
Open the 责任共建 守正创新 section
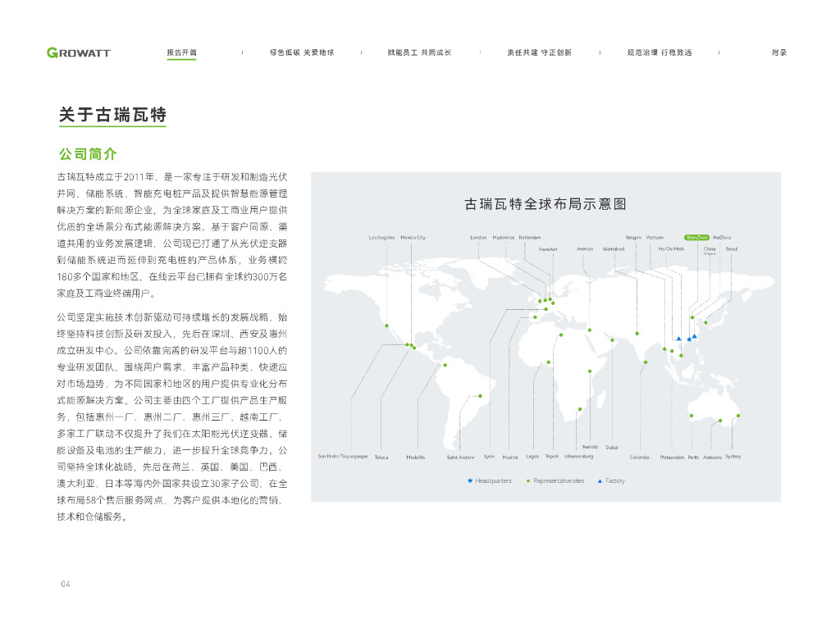539,52
